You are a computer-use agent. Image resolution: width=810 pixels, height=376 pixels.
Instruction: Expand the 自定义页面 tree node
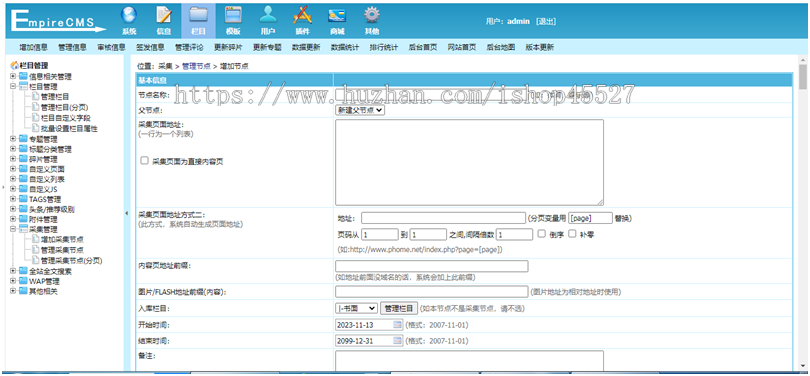click(x=13, y=169)
